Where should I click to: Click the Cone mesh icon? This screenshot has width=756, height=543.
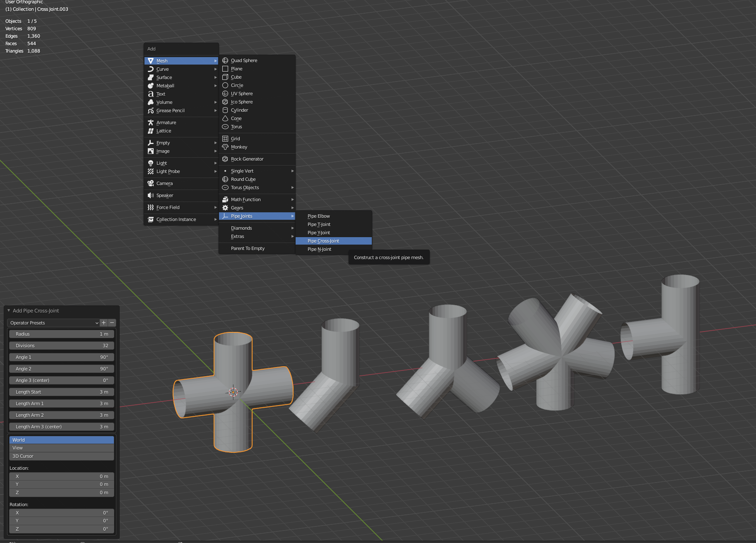click(x=225, y=118)
